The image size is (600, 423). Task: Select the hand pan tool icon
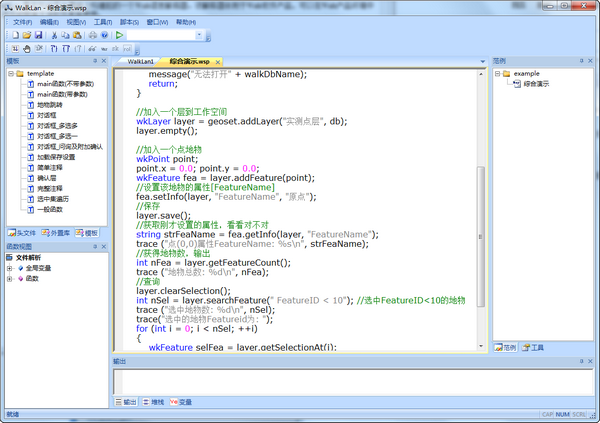tap(25, 48)
